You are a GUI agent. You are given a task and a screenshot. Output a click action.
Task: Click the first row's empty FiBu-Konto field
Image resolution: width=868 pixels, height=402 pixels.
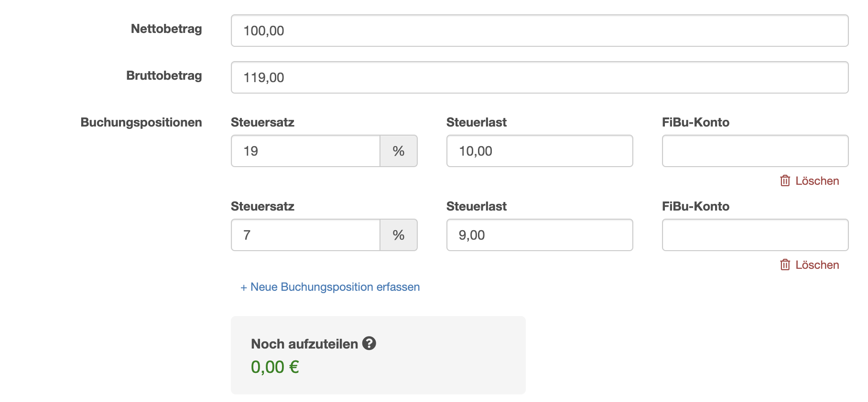coord(755,151)
